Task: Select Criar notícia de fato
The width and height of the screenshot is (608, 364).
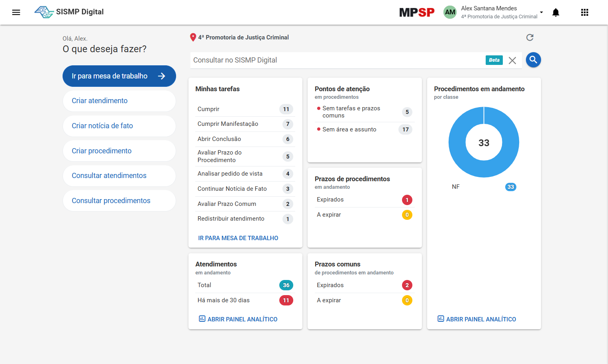Action: [x=119, y=126]
